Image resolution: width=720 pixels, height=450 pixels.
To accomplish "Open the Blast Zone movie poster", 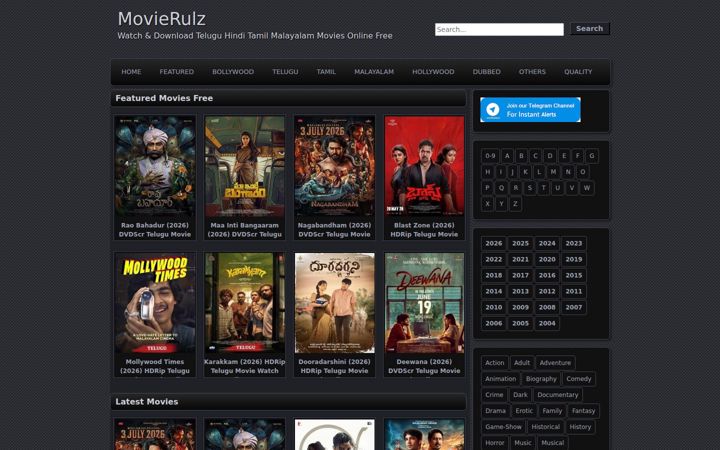I will point(424,166).
